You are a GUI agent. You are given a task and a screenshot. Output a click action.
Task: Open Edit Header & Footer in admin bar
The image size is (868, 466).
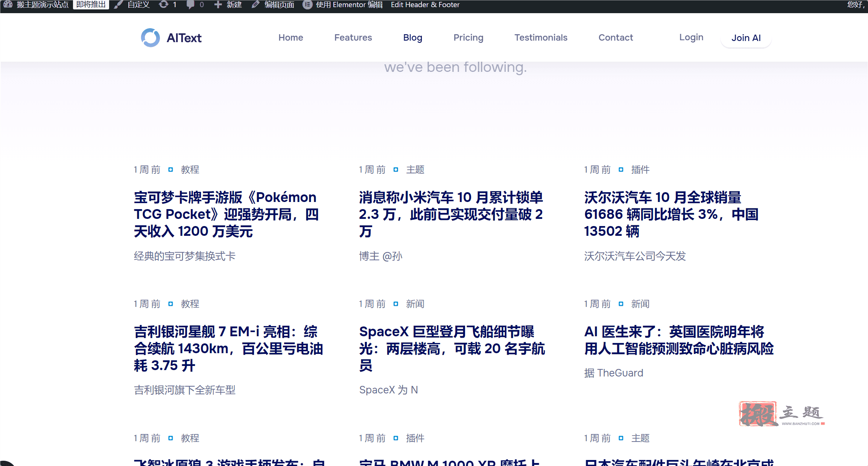click(x=425, y=5)
